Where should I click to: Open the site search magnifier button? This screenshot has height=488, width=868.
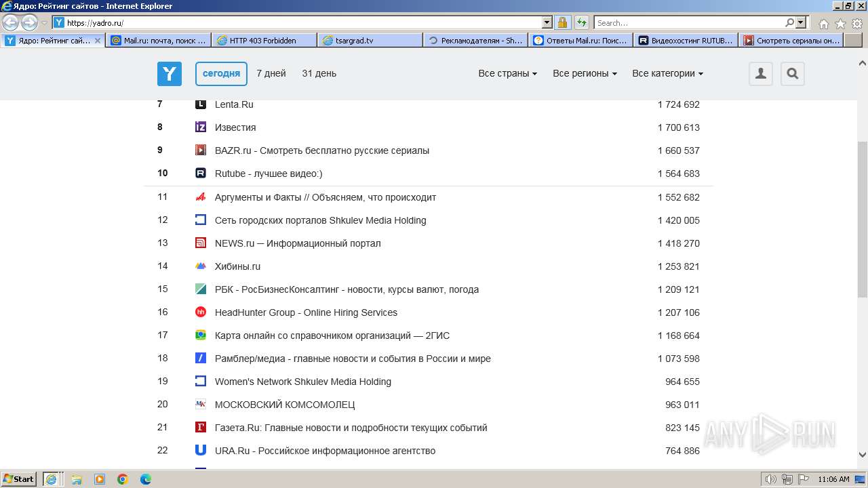coord(793,74)
